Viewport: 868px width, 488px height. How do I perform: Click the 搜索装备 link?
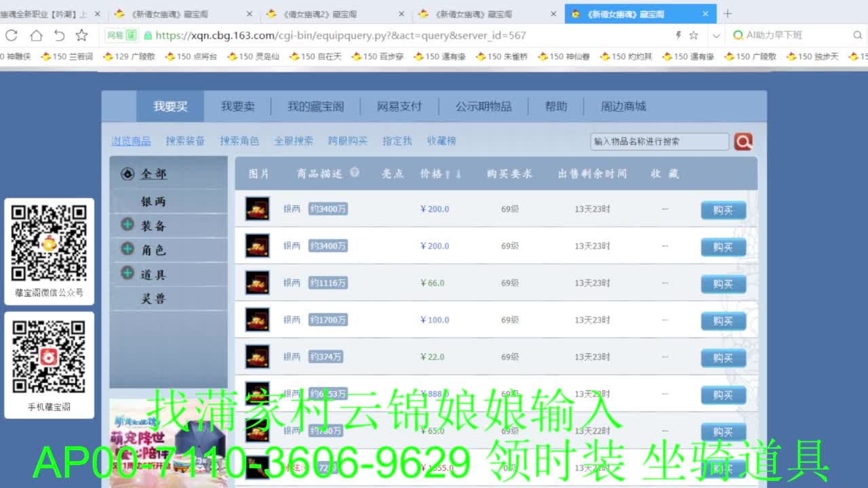[x=185, y=141]
